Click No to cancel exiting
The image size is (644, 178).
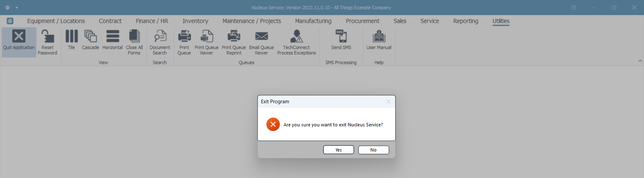coord(374,150)
